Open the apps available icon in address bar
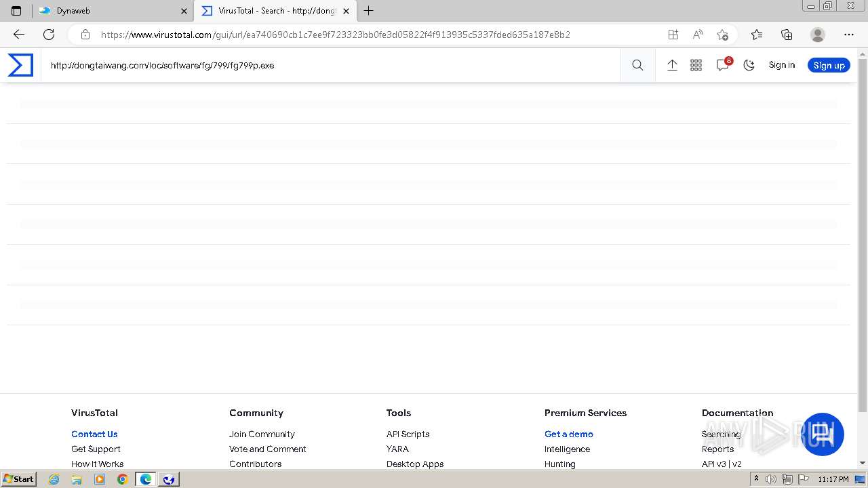This screenshot has width=868, height=488. point(673,35)
